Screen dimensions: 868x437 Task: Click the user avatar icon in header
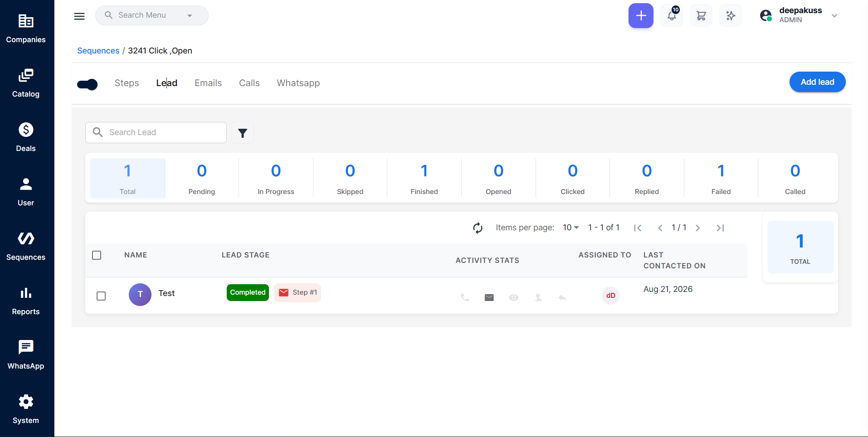(x=766, y=16)
